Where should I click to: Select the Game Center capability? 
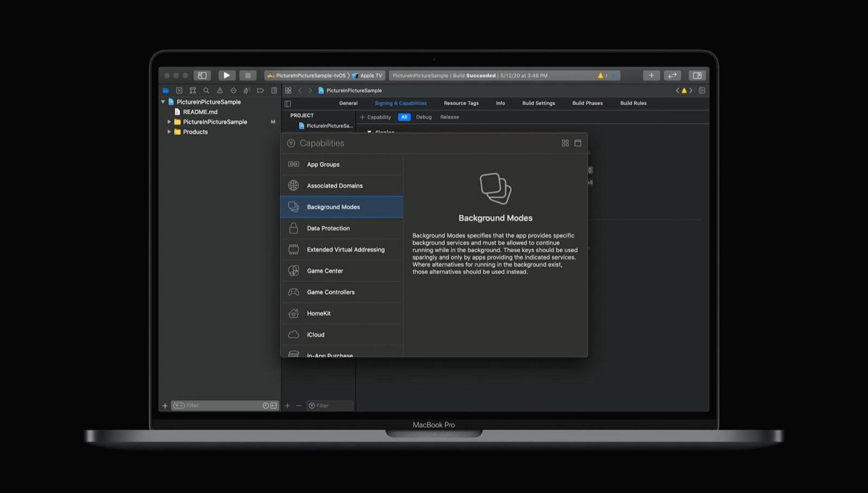[342, 270]
